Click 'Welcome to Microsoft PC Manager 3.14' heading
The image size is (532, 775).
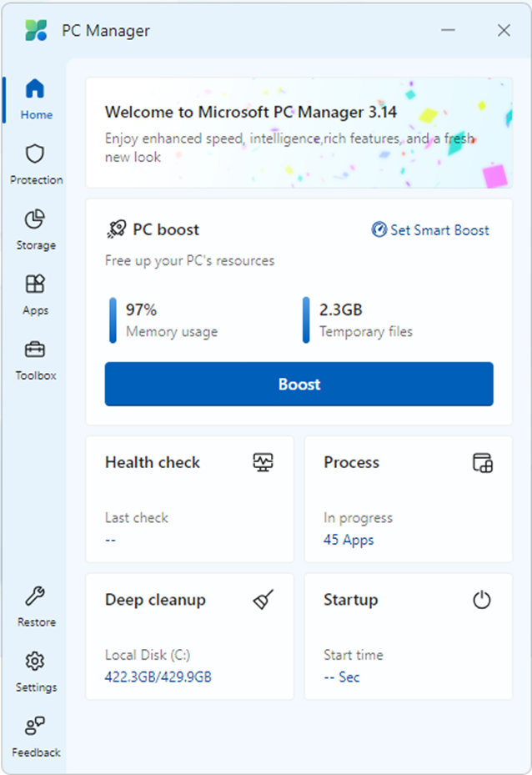251,112
